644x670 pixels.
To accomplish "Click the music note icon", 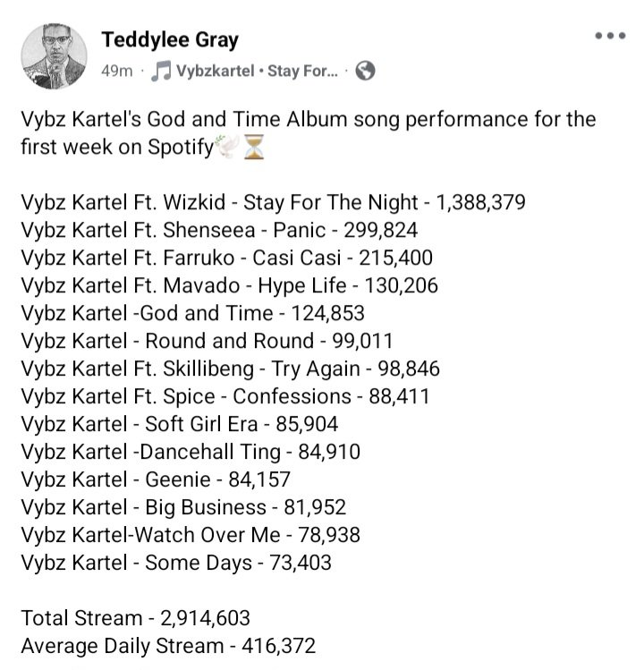I will [x=161, y=71].
